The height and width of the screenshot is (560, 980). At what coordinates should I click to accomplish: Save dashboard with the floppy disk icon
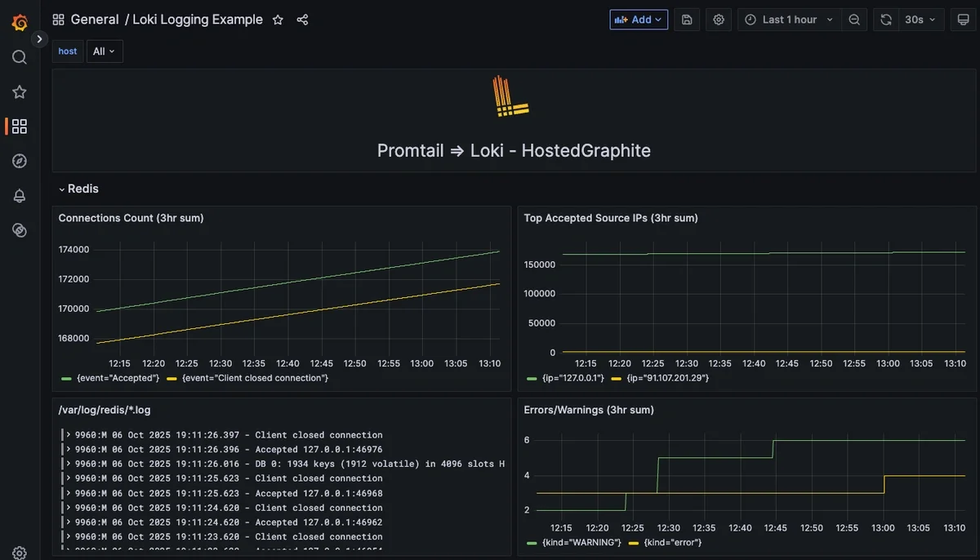687,20
